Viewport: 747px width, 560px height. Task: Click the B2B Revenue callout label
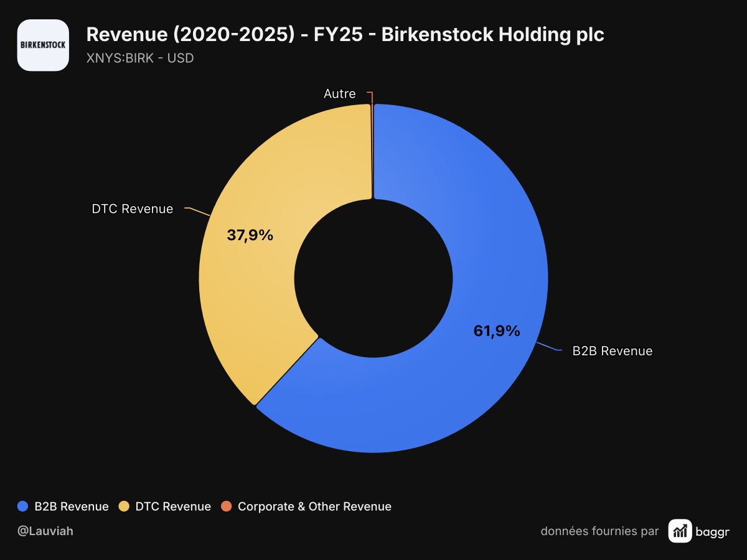point(613,351)
